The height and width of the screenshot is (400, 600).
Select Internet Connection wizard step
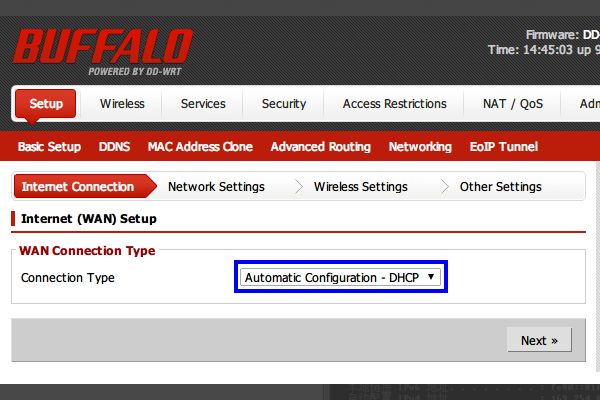78,187
